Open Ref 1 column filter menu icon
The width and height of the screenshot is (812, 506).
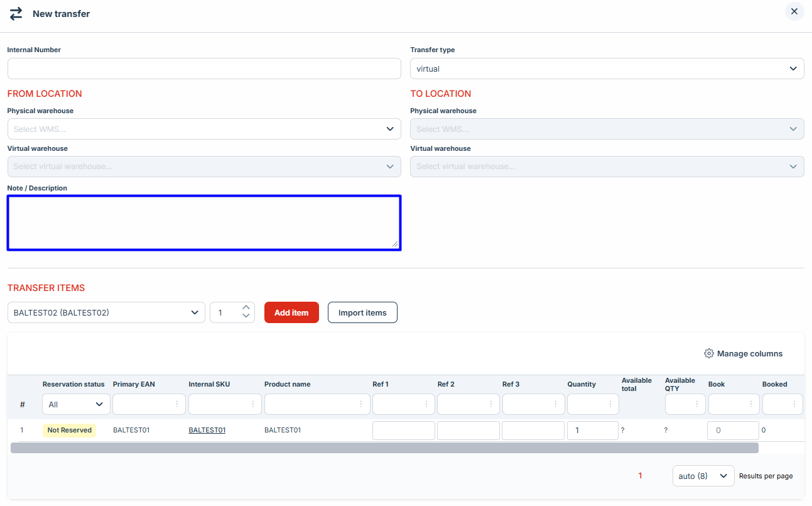pos(426,404)
